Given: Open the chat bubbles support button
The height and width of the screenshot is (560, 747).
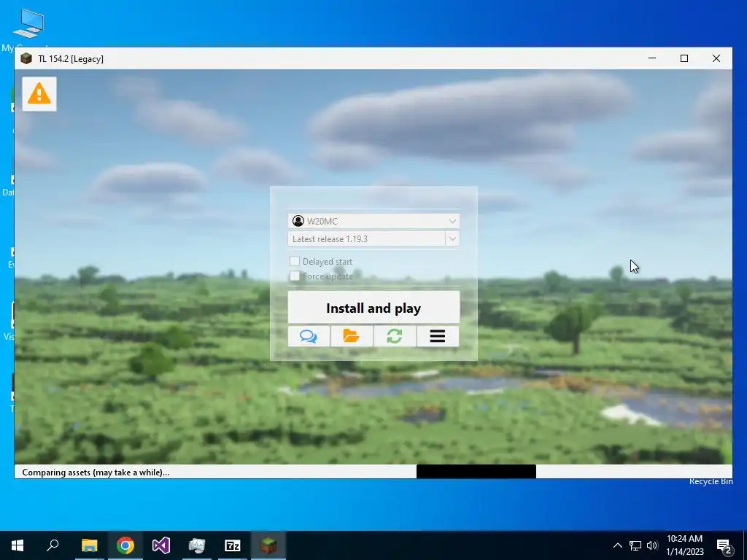Looking at the screenshot, I should (309, 336).
